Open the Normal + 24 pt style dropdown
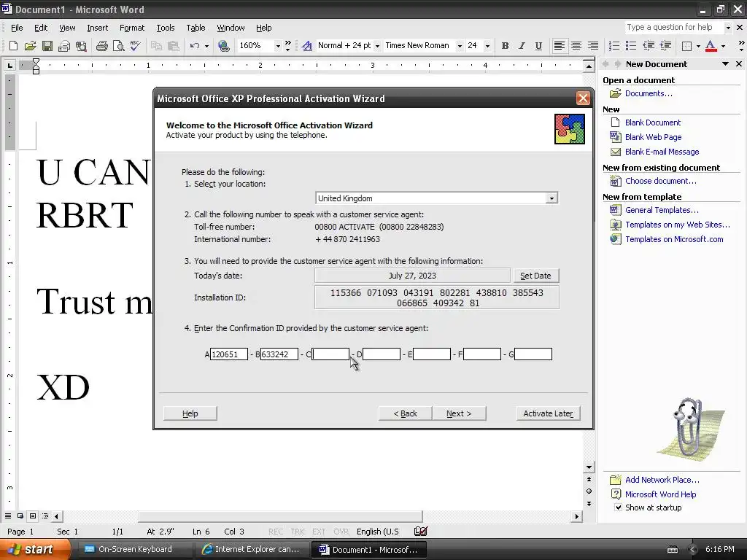 [377, 46]
